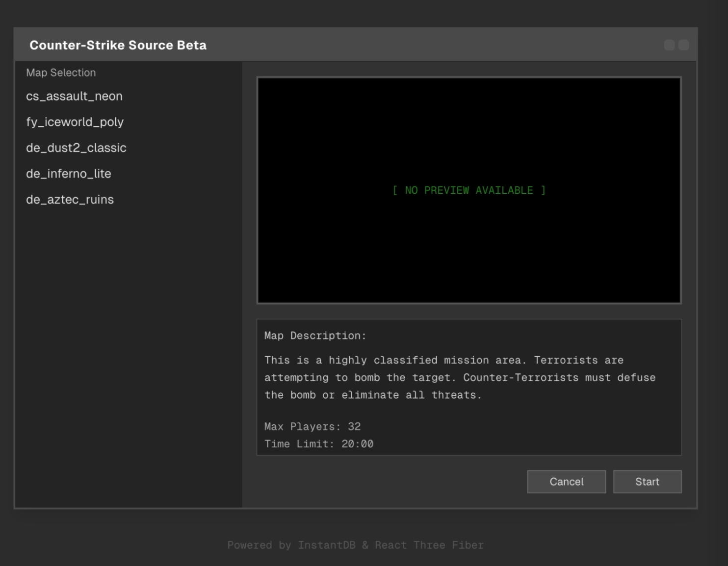Click React Three Fiber in the footer
This screenshot has height=566, width=728.
point(429,545)
